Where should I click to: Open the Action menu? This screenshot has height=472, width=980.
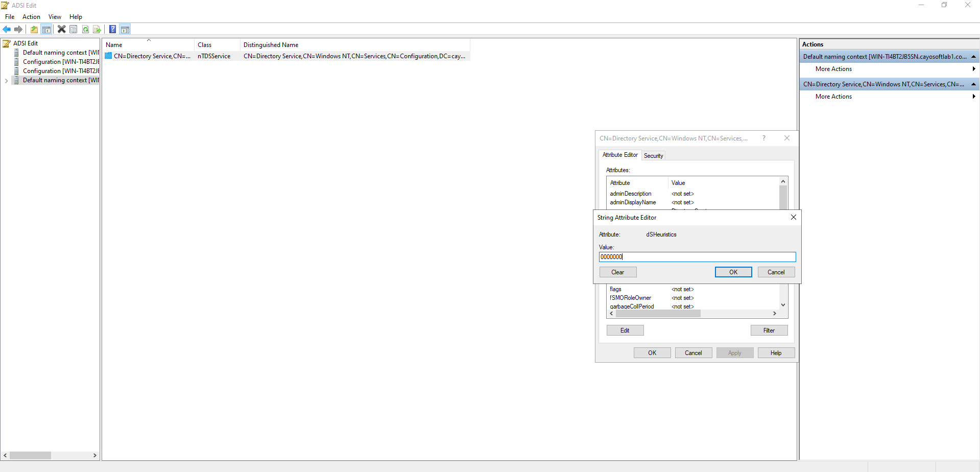[x=31, y=17]
